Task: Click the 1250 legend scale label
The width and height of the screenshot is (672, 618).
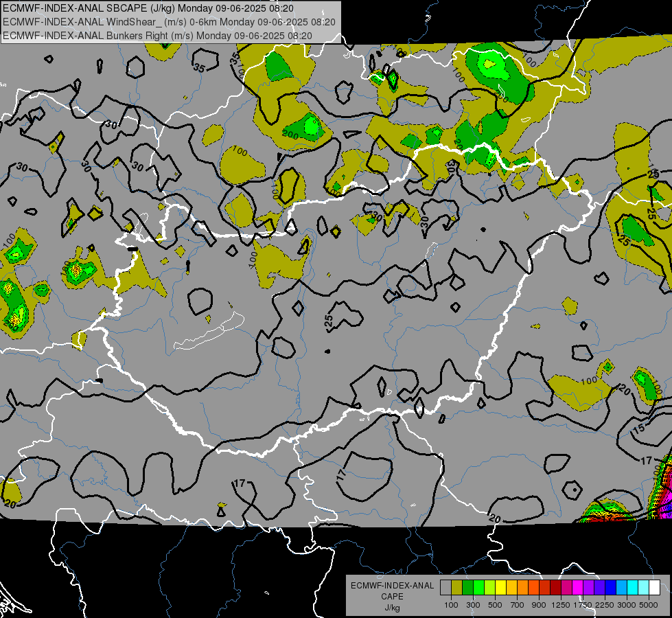Action: (x=561, y=605)
